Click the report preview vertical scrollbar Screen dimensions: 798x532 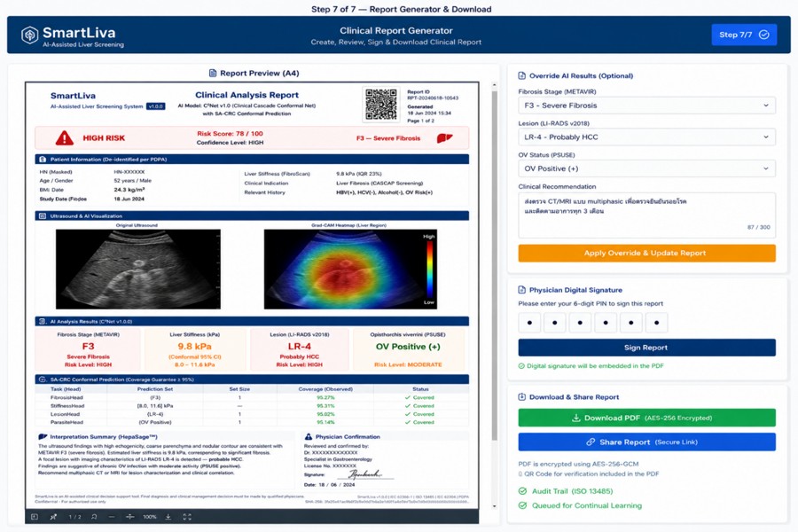(x=494, y=266)
